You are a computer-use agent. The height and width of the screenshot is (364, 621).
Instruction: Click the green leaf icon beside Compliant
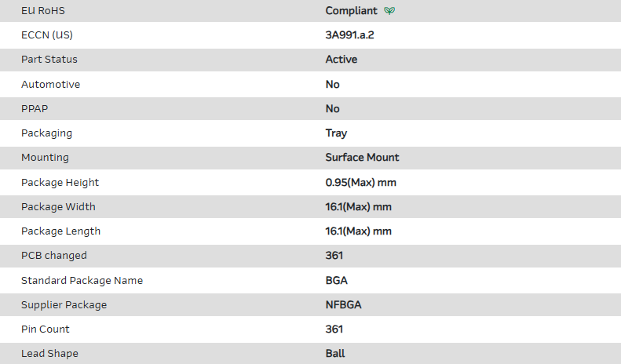click(x=389, y=11)
